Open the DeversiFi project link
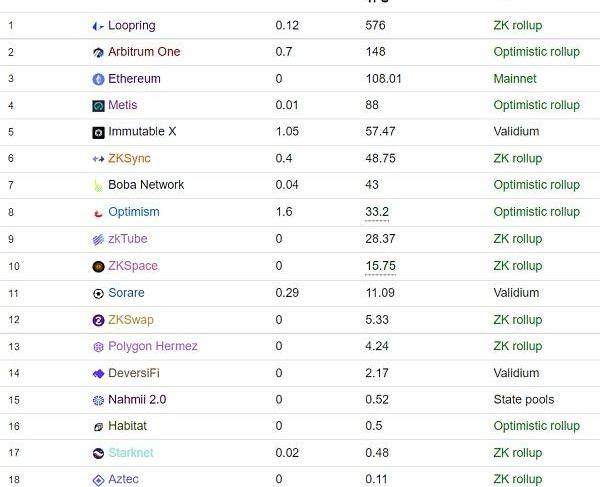Image resolution: width=600 pixels, height=487 pixels. coord(133,373)
